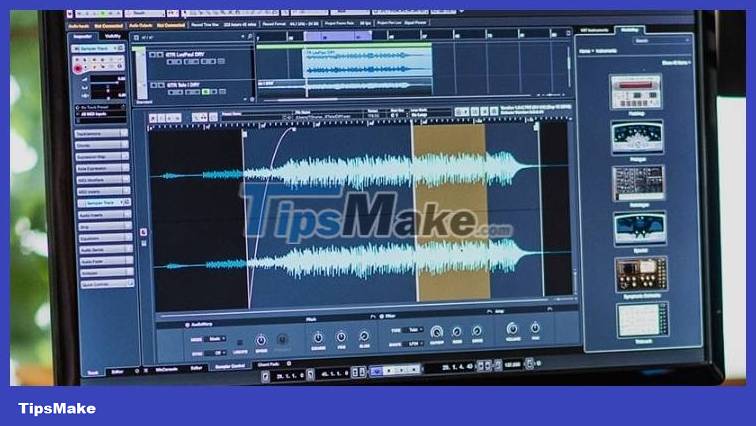Click the light-blue audio clip in arrangement
Viewport: 756px width, 426px height.
click(x=367, y=62)
